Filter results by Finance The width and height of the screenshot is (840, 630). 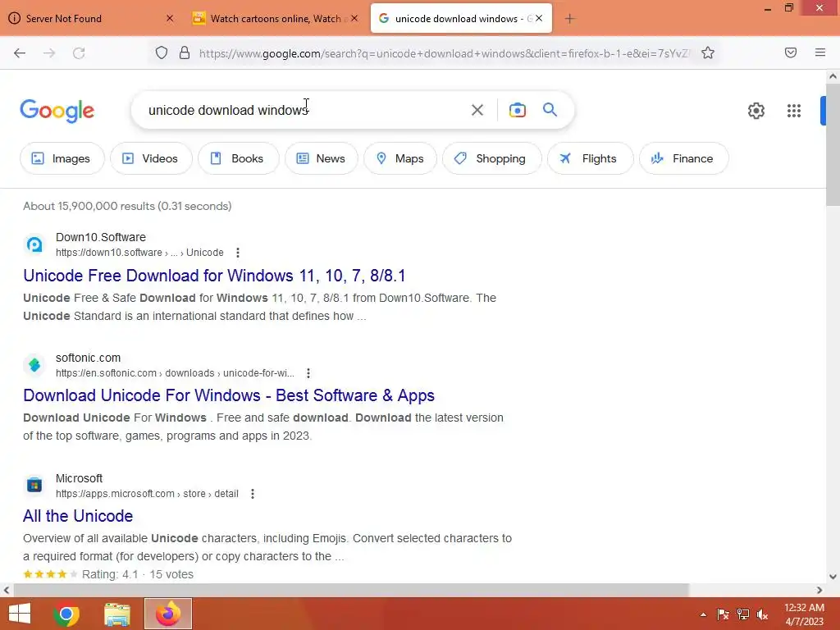click(x=684, y=158)
